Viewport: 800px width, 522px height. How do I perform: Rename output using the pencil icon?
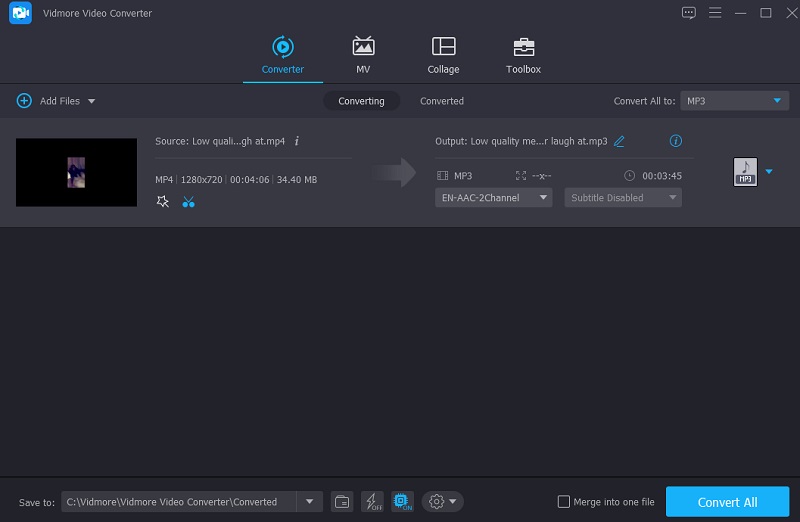(x=619, y=141)
